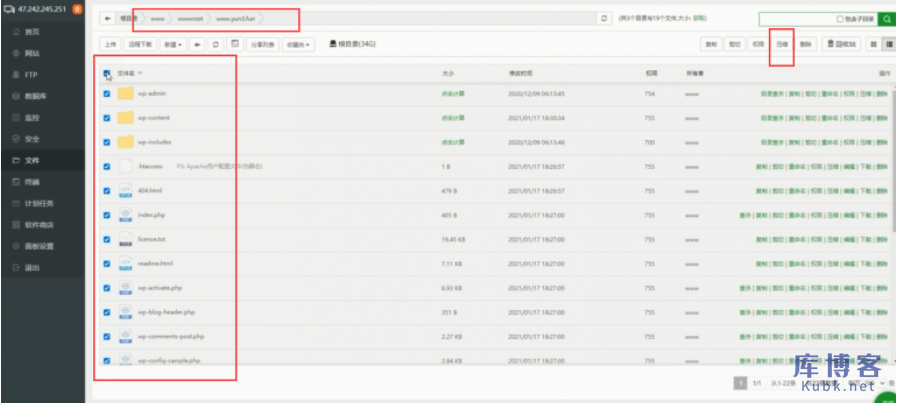Image resolution: width=897 pixels, height=403 pixels.
Task: Click the Upload (上传) button
Action: [110, 44]
